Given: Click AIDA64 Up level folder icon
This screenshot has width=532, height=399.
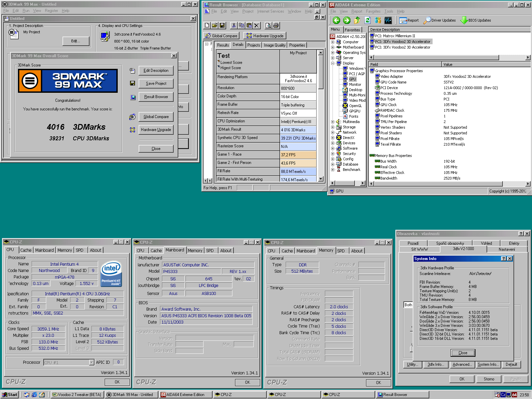Looking at the screenshot, I should tap(357, 20).
